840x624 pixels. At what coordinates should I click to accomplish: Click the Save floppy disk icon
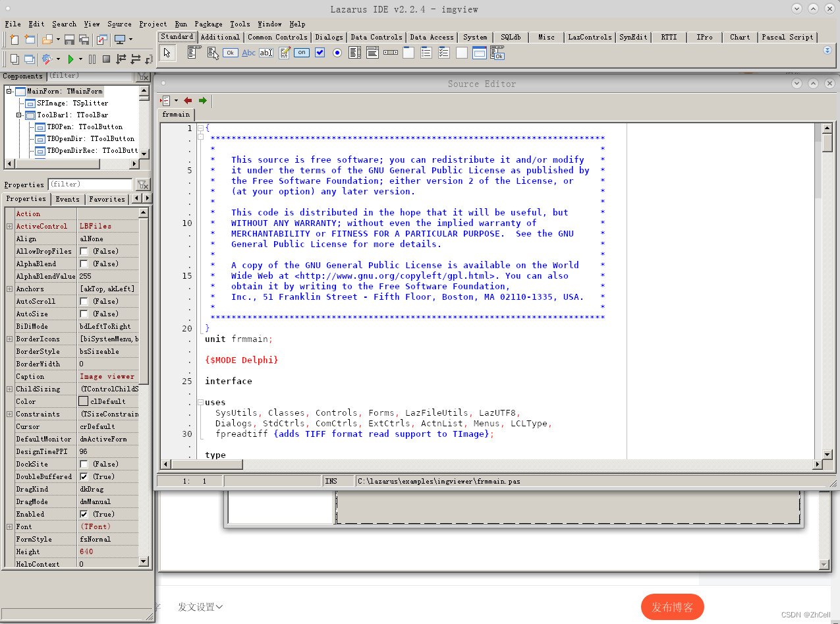[69, 40]
